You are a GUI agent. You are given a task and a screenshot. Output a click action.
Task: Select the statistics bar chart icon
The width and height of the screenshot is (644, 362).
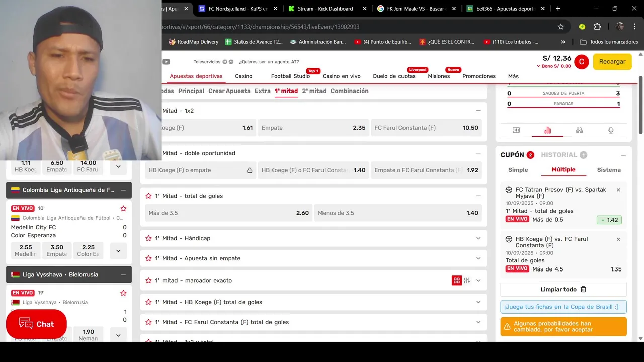click(548, 130)
